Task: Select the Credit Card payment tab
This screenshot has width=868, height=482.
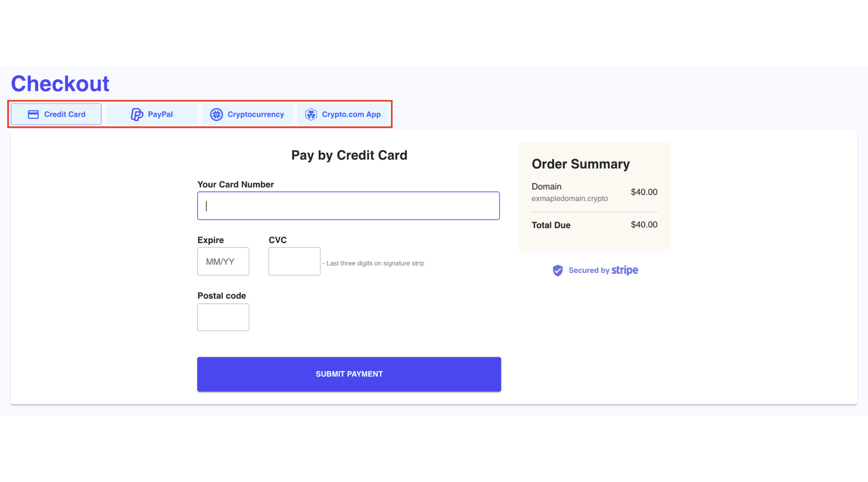Action: tap(55, 114)
